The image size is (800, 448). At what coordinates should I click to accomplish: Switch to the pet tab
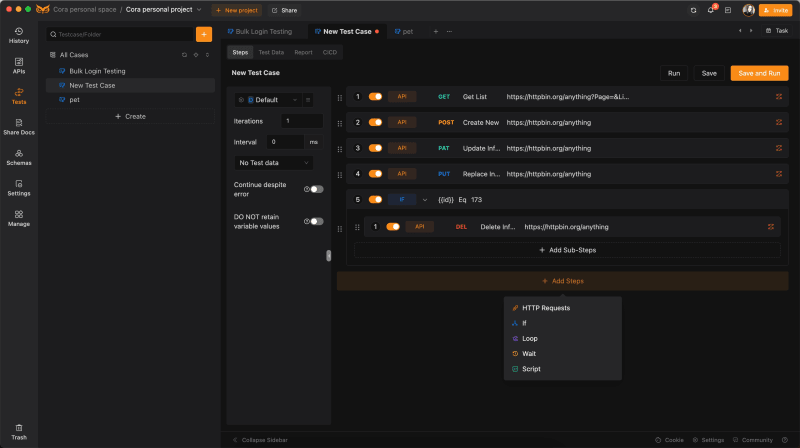coord(404,31)
